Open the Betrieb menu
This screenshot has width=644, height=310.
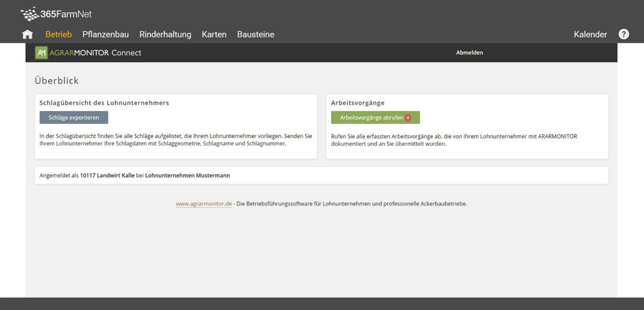pyautogui.click(x=58, y=34)
